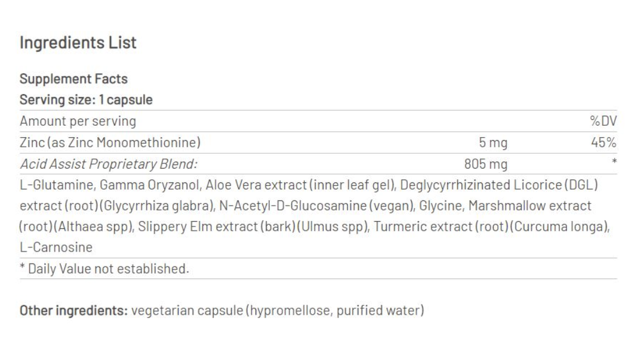Click the "L-Carnosine" ingredient text
644x363 pixels.
[56, 247]
